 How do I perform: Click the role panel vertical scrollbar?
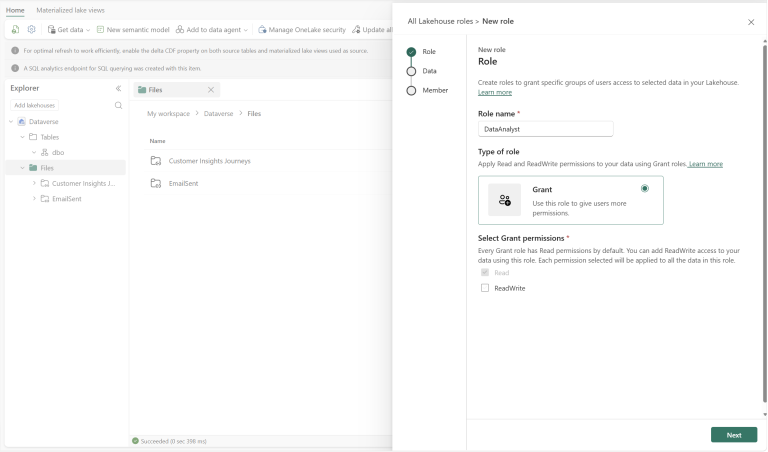(x=765, y=223)
